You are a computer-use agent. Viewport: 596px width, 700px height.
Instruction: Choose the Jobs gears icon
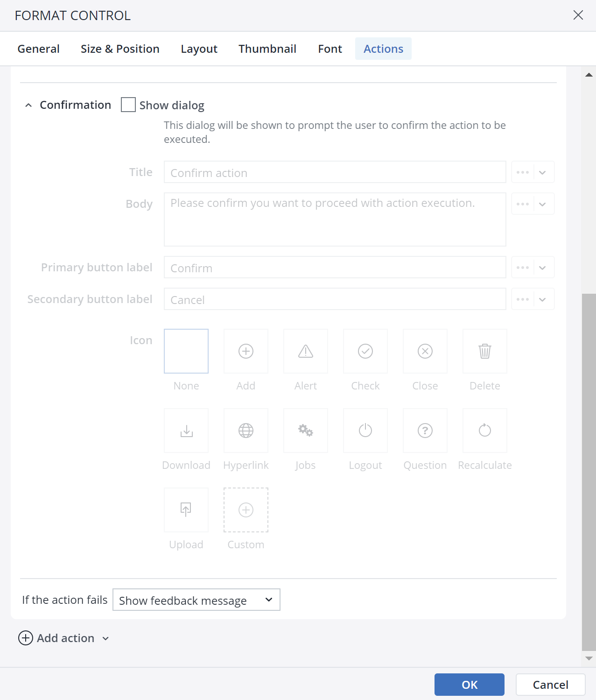pyautogui.click(x=306, y=431)
